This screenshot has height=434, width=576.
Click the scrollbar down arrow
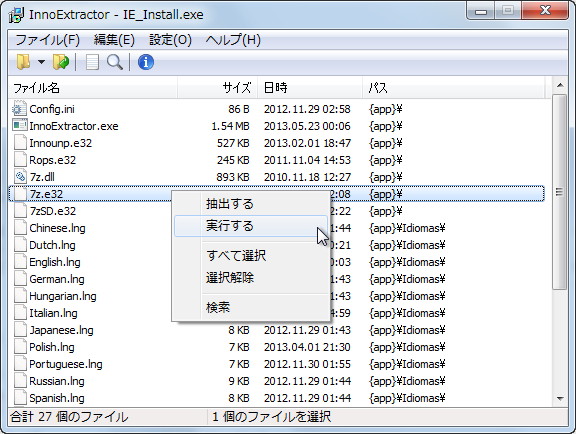[560, 398]
